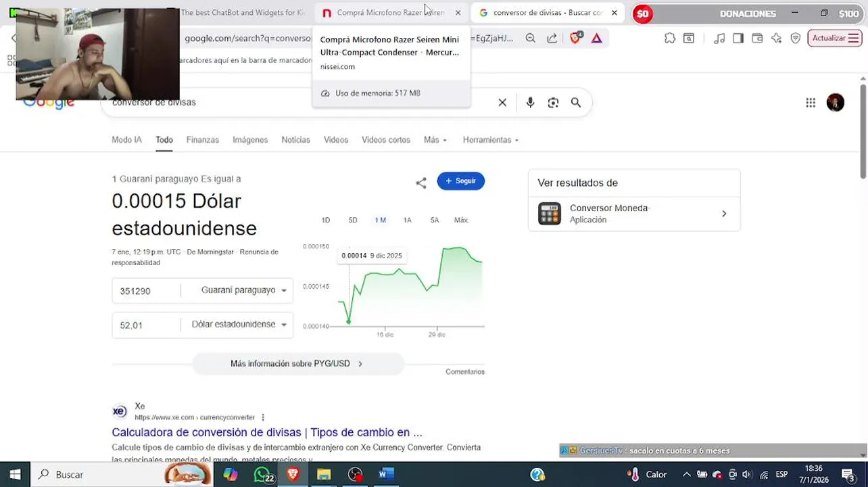Open OBS Studio from the taskbar
Image resolution: width=868 pixels, height=487 pixels.
[355, 475]
